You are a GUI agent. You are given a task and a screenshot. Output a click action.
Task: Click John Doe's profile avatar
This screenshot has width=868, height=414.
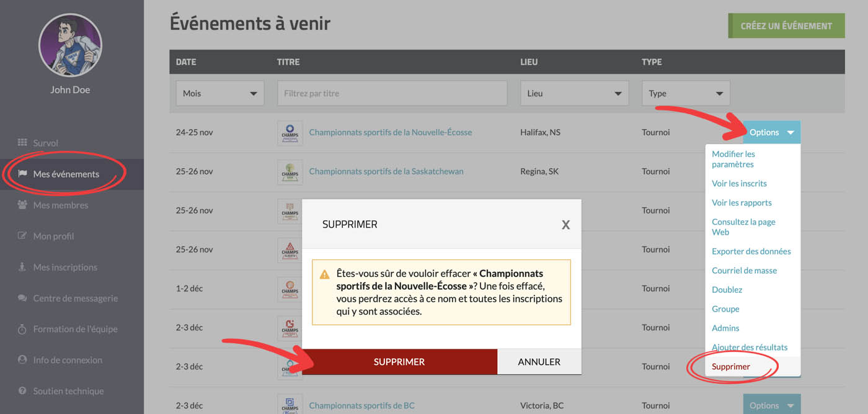[x=70, y=45]
